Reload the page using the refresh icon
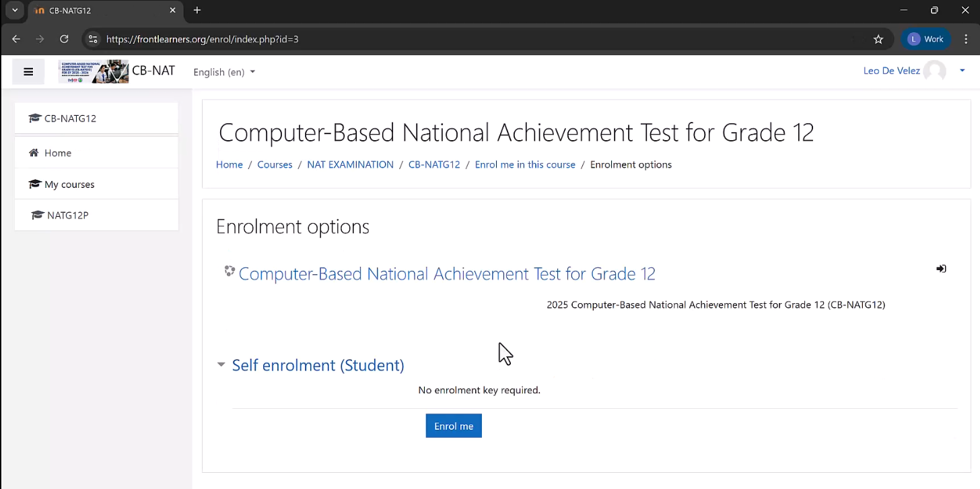 [64, 39]
